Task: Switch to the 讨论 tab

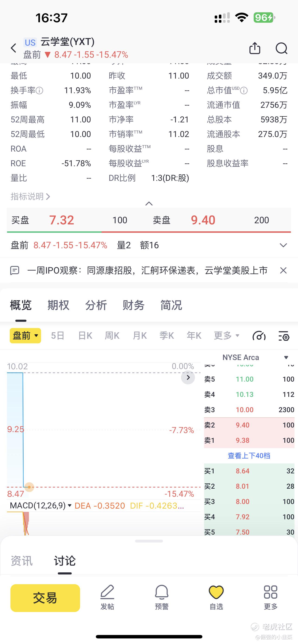Action: [x=65, y=561]
